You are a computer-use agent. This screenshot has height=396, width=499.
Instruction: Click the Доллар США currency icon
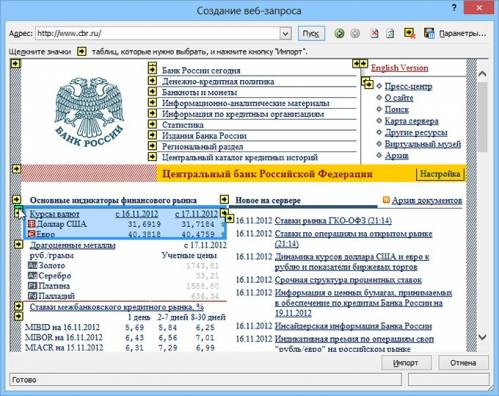[x=32, y=224]
